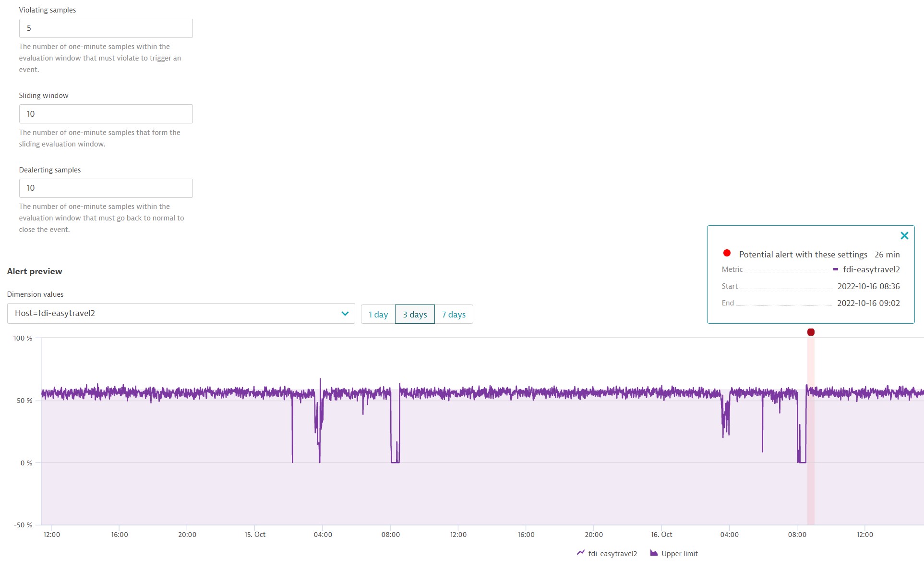
Task: Click the red status dot in alert popup
Action: [727, 253]
